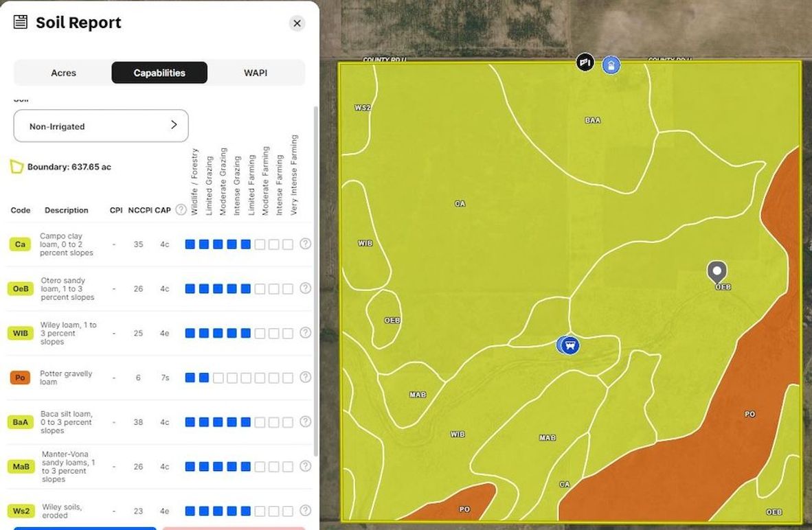Click the help icon next to Campo clay loam

click(304, 244)
